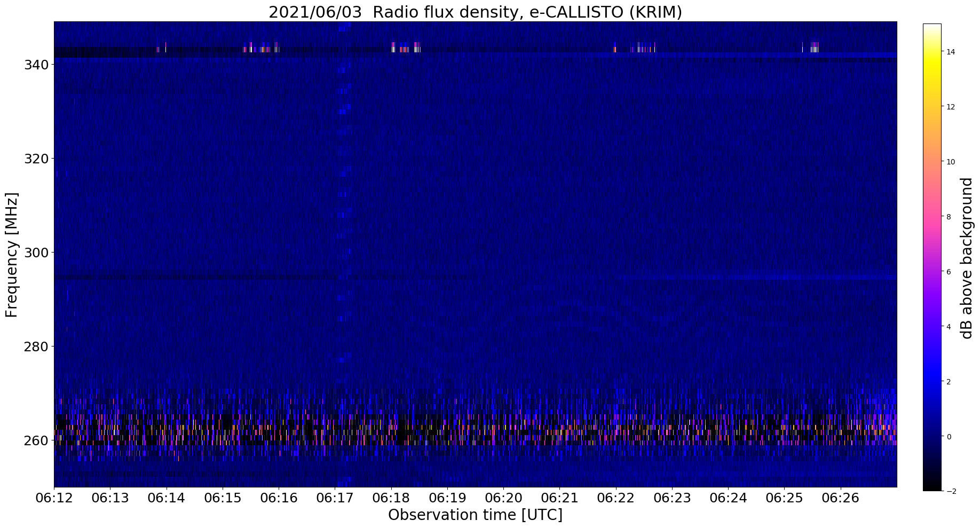Screen dimensions: 980x528
Task: Click the 06:21 time tick label
Action: [x=560, y=498]
